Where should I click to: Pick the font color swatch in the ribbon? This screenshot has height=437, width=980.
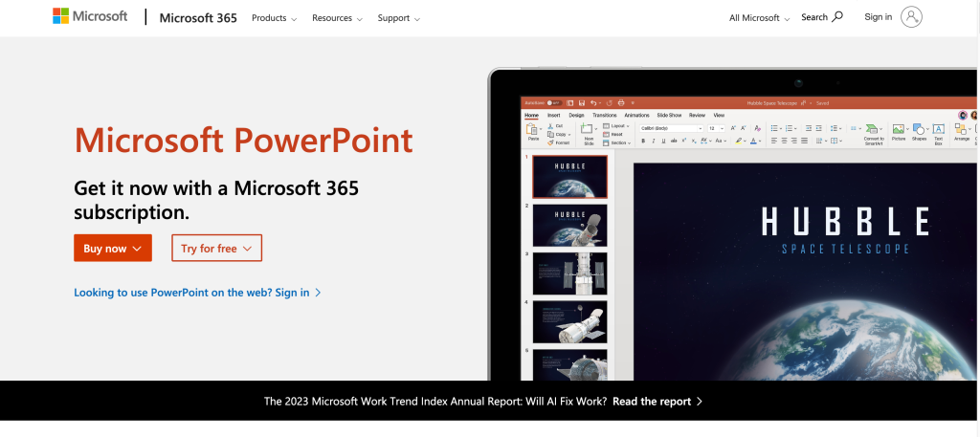pyautogui.click(x=754, y=141)
